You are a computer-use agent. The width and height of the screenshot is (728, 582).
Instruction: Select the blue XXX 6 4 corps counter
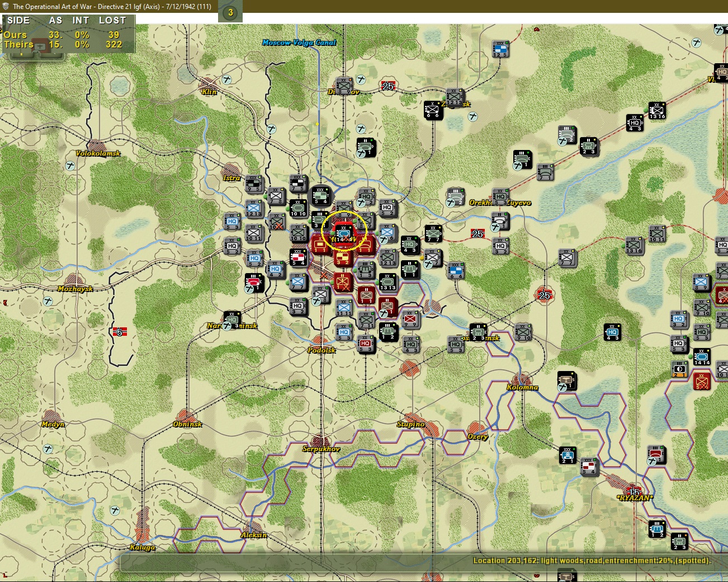click(x=456, y=271)
